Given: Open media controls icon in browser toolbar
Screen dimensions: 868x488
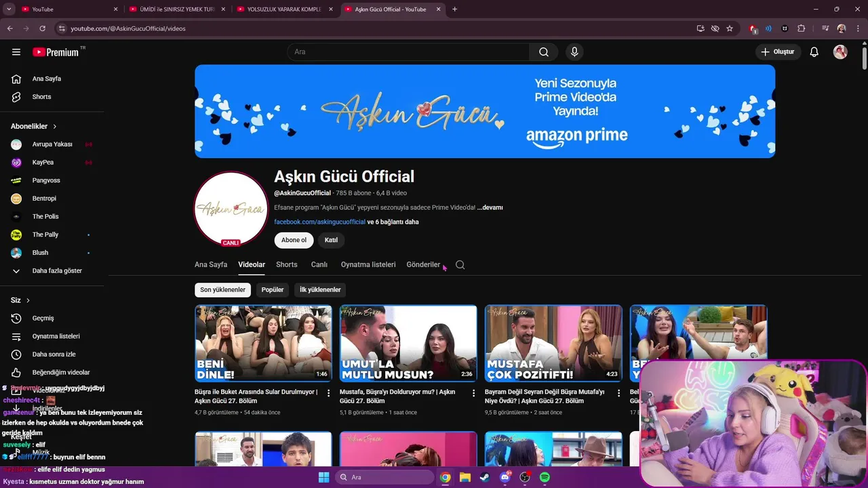Looking at the screenshot, I should point(825,28).
